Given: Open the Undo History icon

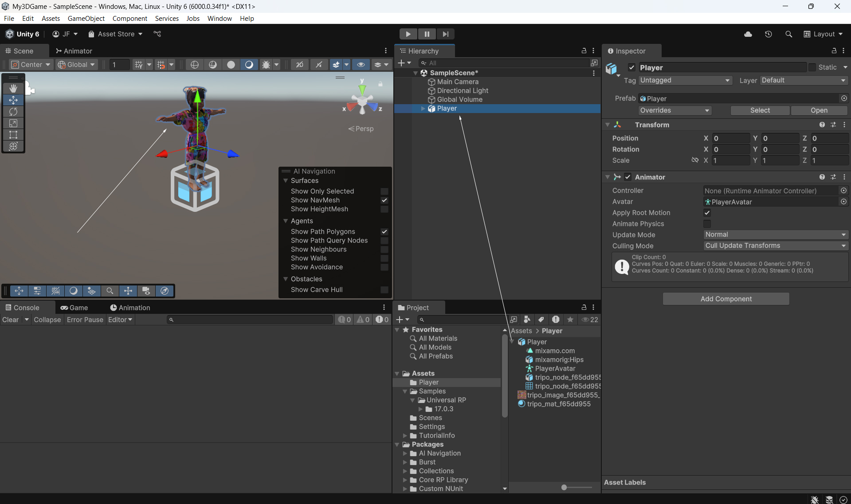Looking at the screenshot, I should point(768,34).
